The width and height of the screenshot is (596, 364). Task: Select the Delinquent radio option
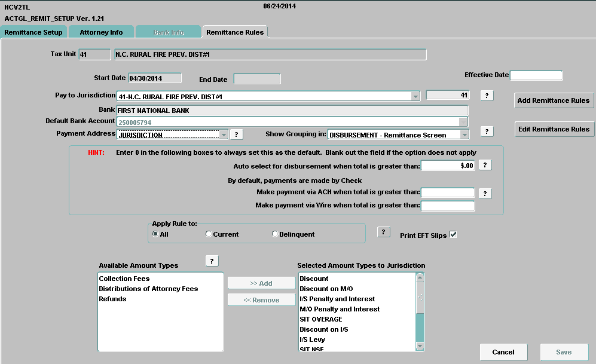(275, 234)
